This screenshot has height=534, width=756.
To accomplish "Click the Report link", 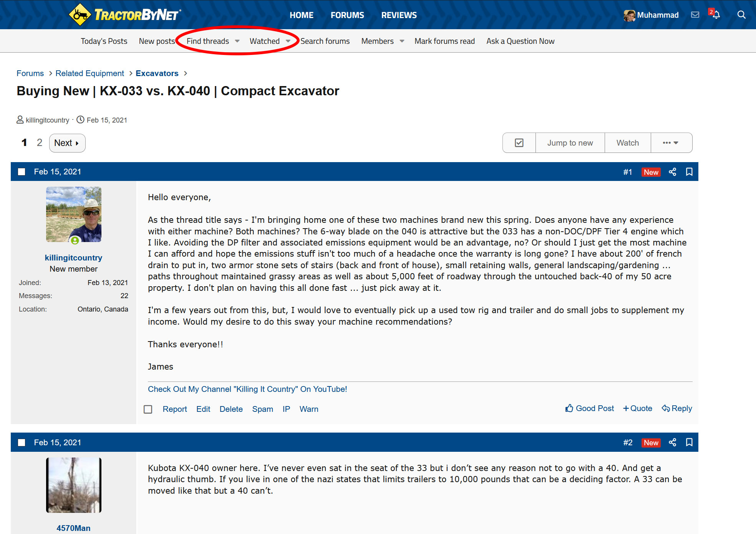I will [x=175, y=409].
